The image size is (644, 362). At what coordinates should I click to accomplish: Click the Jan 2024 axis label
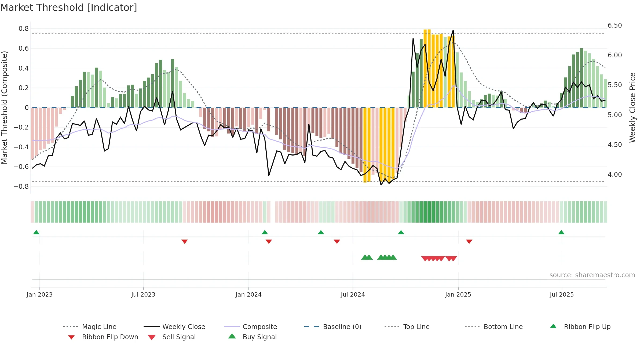(249, 294)
